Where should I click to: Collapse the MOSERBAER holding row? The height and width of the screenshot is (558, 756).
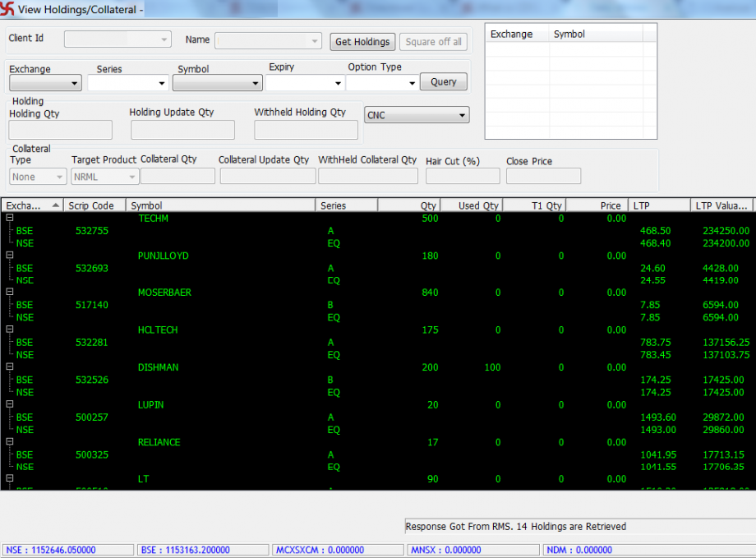[x=10, y=292]
